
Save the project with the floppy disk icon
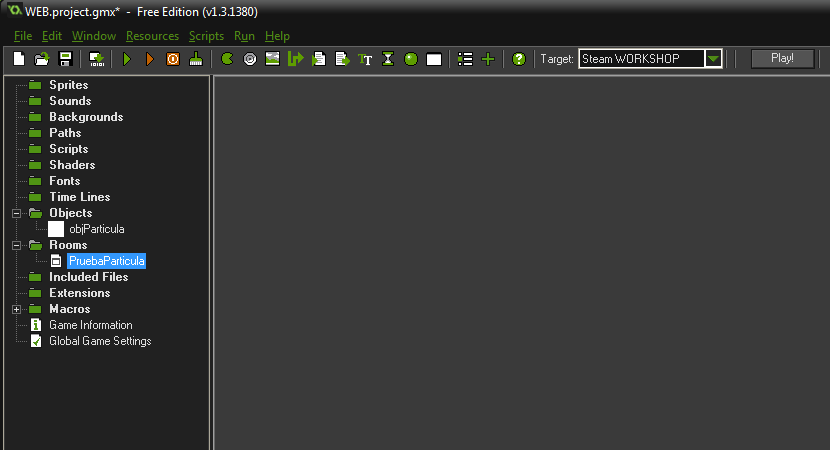(x=65, y=59)
